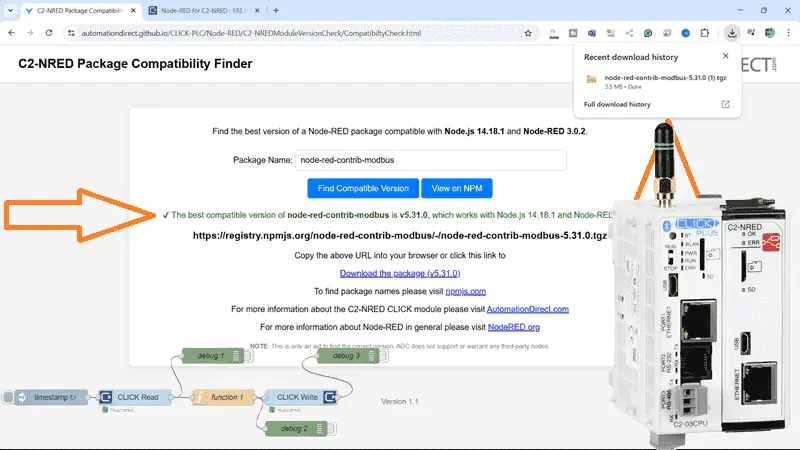Screen dimensions: 800x450
Task: Click the C2-NRED Package Compatibility Finder heading
Action: pyautogui.click(x=135, y=64)
